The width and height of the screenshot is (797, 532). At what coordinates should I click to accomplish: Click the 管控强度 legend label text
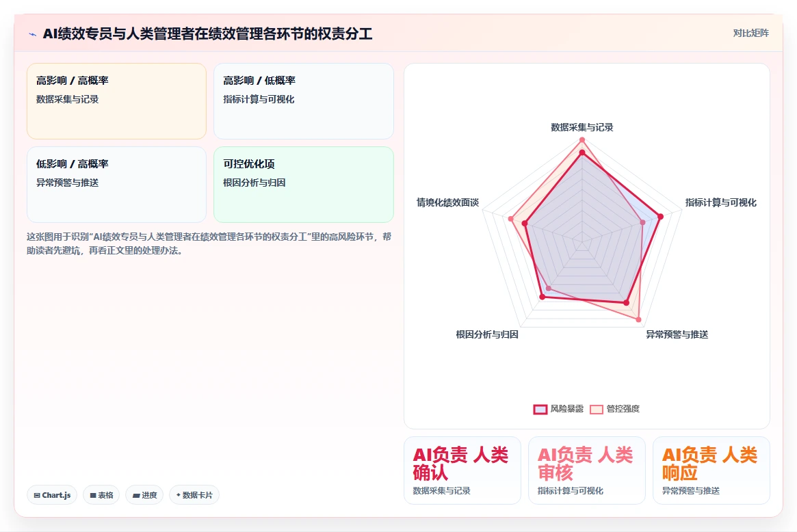623,409
